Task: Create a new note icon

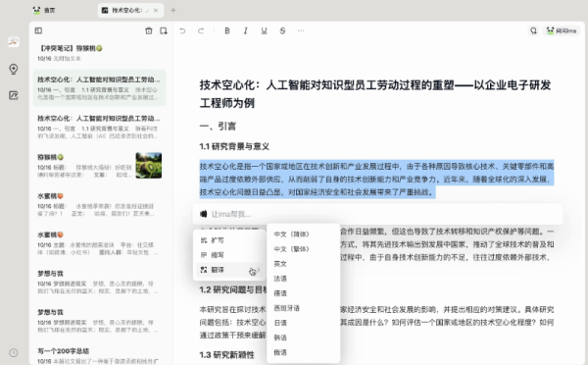Action: tap(163, 30)
